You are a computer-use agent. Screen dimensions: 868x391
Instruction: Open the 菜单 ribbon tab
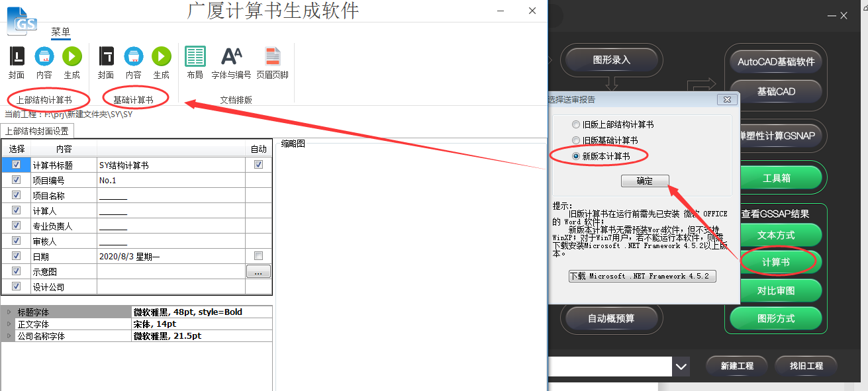pyautogui.click(x=61, y=32)
